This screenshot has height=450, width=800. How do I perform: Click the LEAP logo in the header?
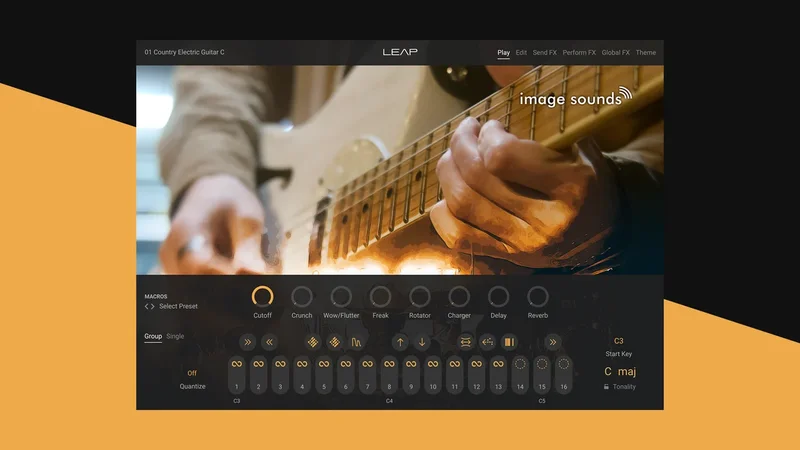(400, 52)
